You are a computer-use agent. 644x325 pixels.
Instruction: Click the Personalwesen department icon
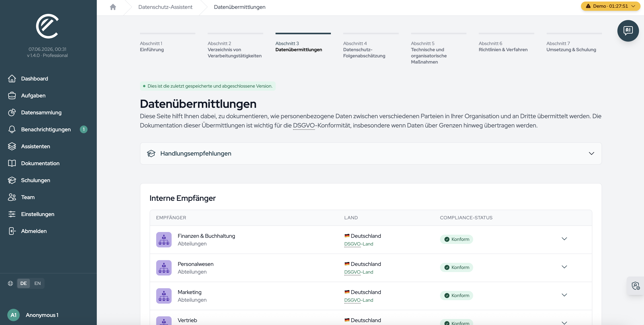pyautogui.click(x=164, y=268)
